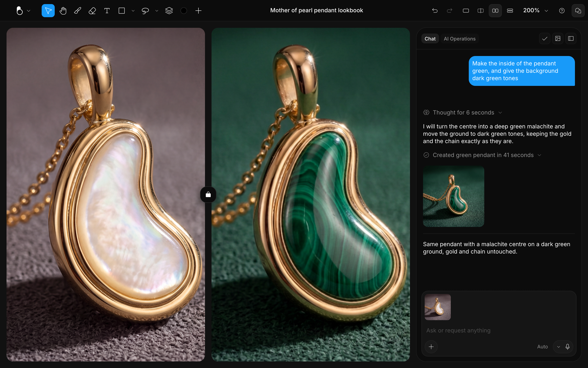Switch to the Chat tab
The width and height of the screenshot is (588, 368).
[430, 39]
